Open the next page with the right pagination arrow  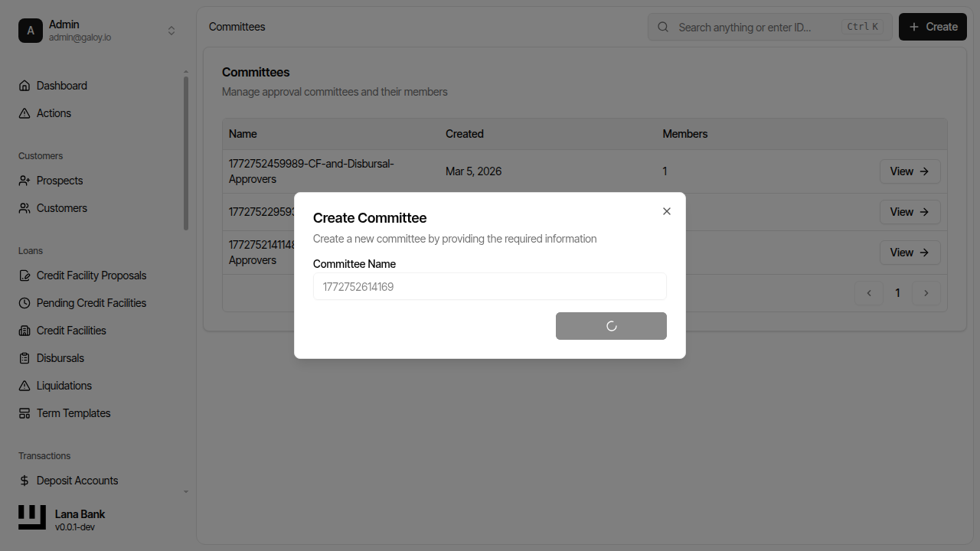[926, 292]
